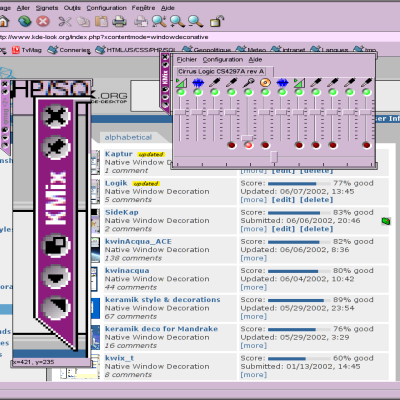Click the KMix horizontal balance slider handle

point(274,157)
